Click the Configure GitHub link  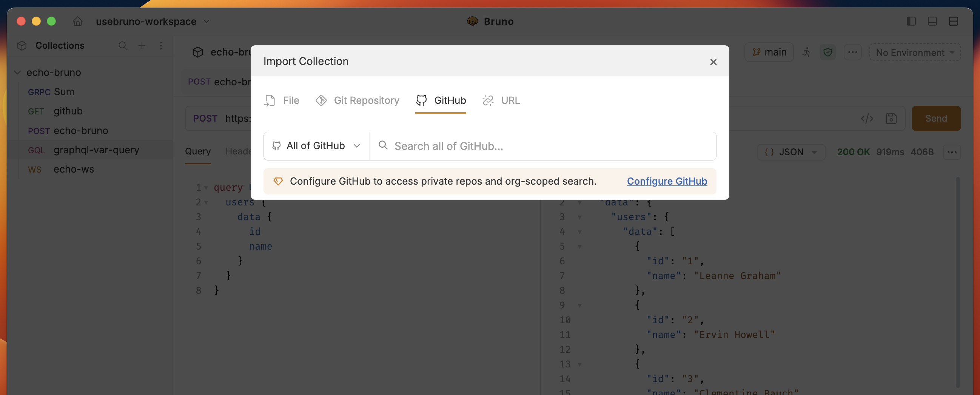point(667,182)
